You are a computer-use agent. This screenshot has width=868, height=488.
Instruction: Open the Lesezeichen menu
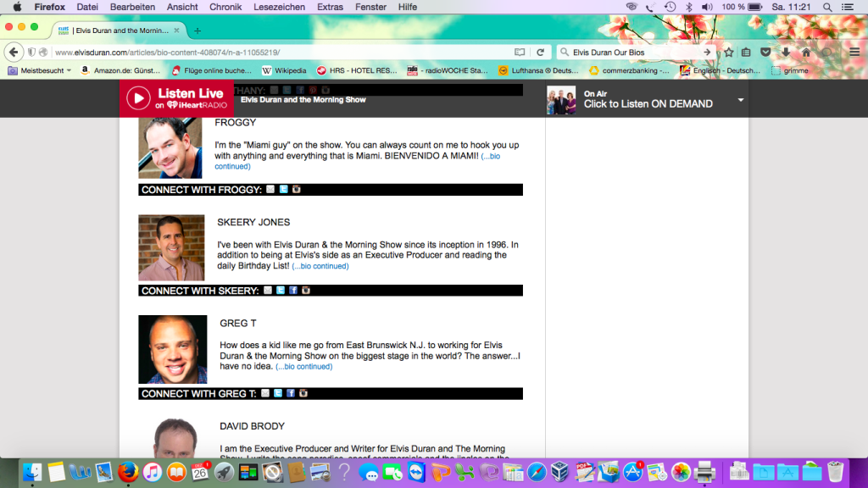pyautogui.click(x=279, y=7)
